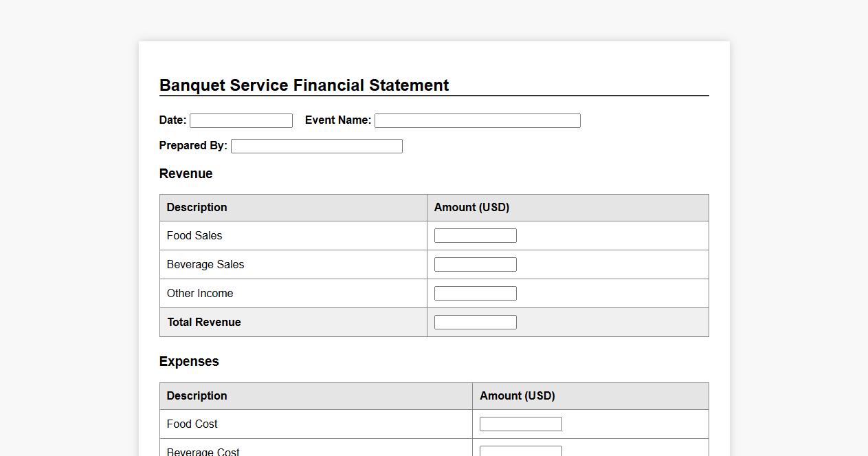Focus the Beverage Sales amount input
Screen dimensions: 868x456
click(x=475, y=265)
